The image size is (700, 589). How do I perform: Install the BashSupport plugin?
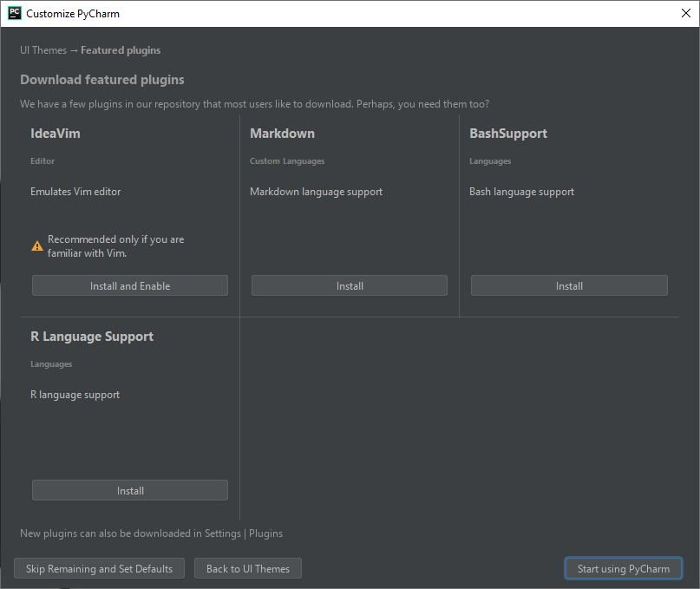point(568,285)
